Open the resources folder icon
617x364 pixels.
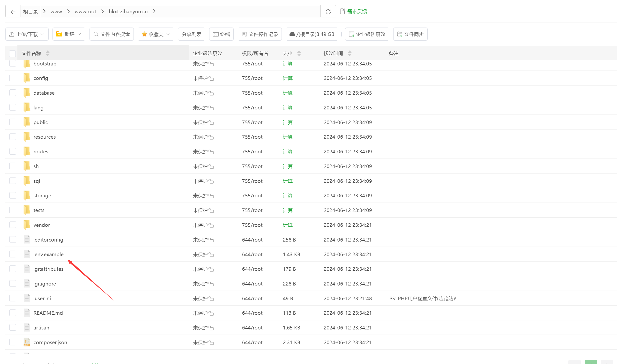pos(27,137)
